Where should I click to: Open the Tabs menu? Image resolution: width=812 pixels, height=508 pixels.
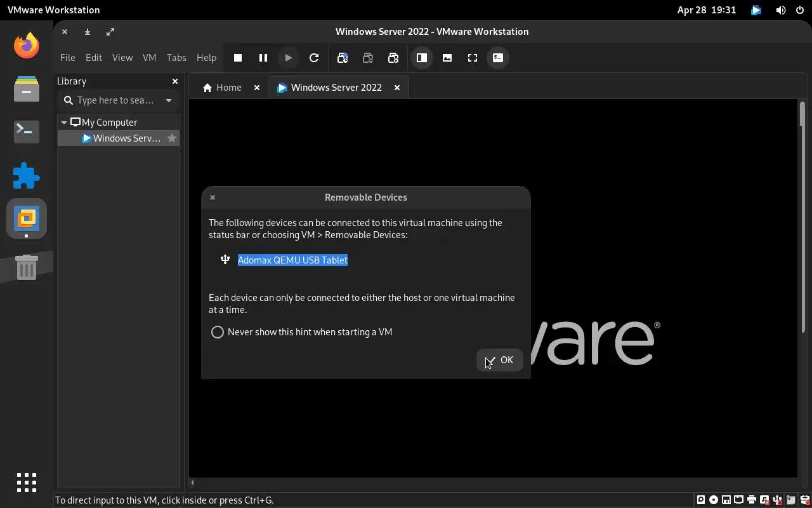click(176, 58)
